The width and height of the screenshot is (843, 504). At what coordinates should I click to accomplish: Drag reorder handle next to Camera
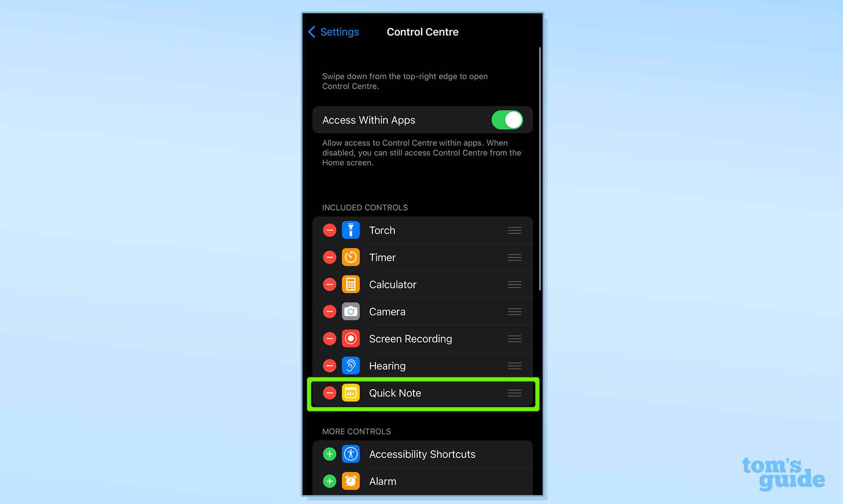pyautogui.click(x=514, y=311)
